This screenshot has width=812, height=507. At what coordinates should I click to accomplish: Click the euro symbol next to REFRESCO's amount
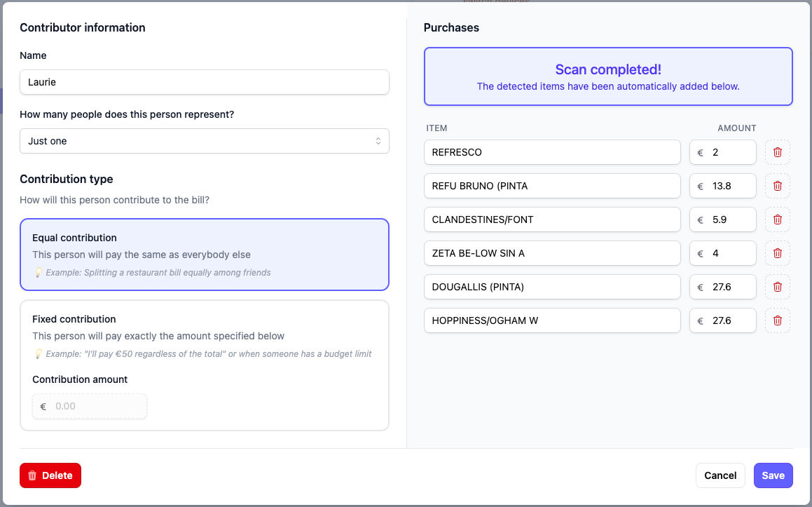pyautogui.click(x=701, y=152)
